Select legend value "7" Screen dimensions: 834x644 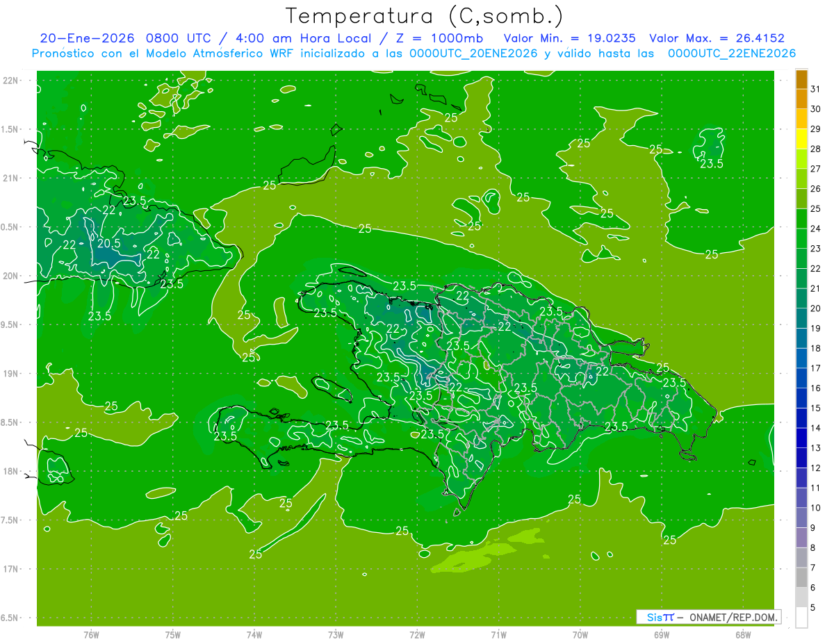coord(813,568)
